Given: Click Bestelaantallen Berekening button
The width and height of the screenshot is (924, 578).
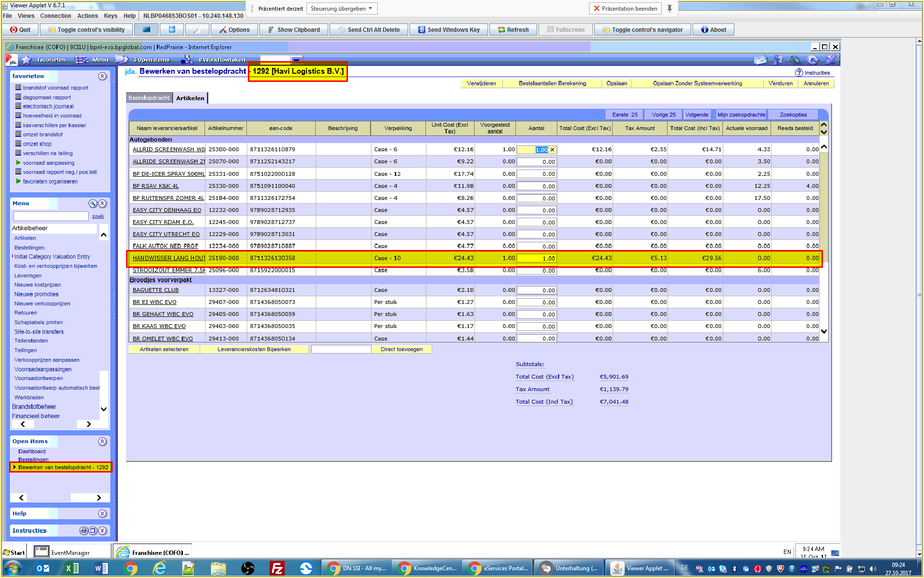Looking at the screenshot, I should tap(552, 83).
